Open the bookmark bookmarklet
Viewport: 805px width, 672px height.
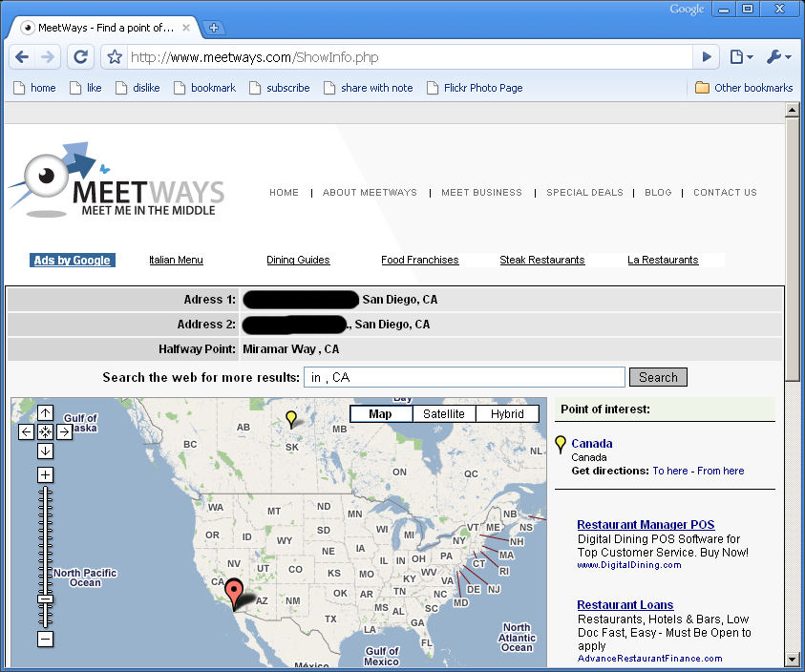click(205, 88)
